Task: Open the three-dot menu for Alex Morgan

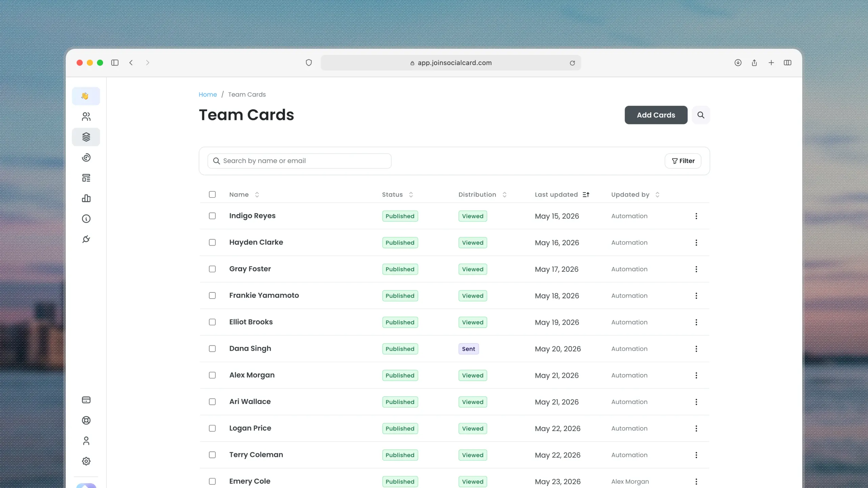Action: [696, 375]
